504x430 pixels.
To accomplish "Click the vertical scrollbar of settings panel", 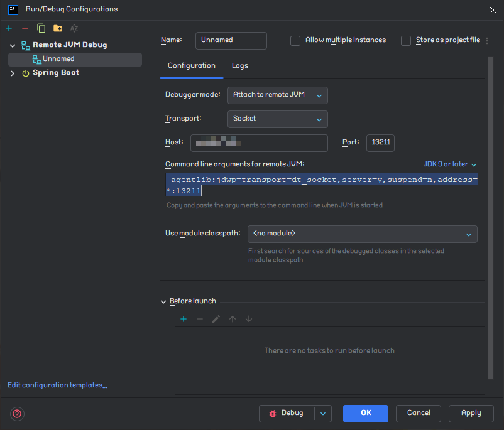I will tap(491, 218).
